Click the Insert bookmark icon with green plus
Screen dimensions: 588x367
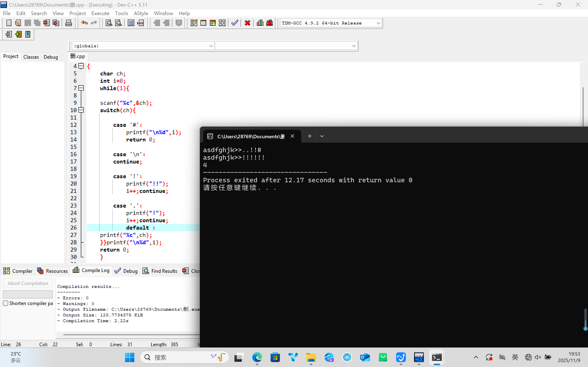coord(18,34)
